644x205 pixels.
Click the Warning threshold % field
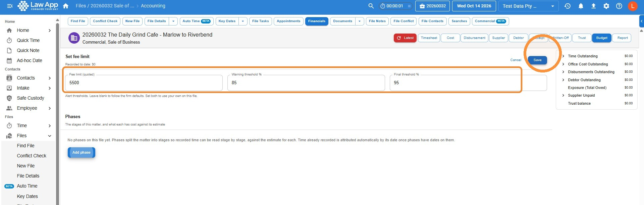click(x=306, y=83)
